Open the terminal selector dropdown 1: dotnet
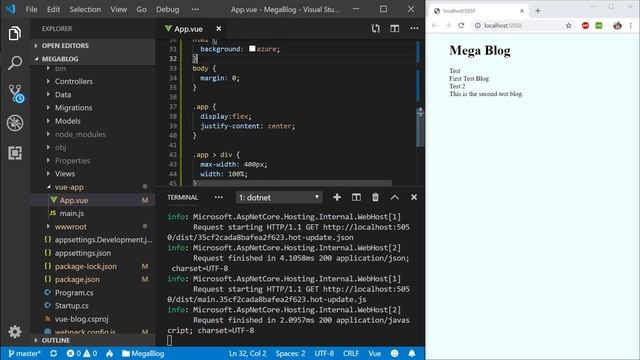Viewport: 640px width, 360px height. coord(279,197)
